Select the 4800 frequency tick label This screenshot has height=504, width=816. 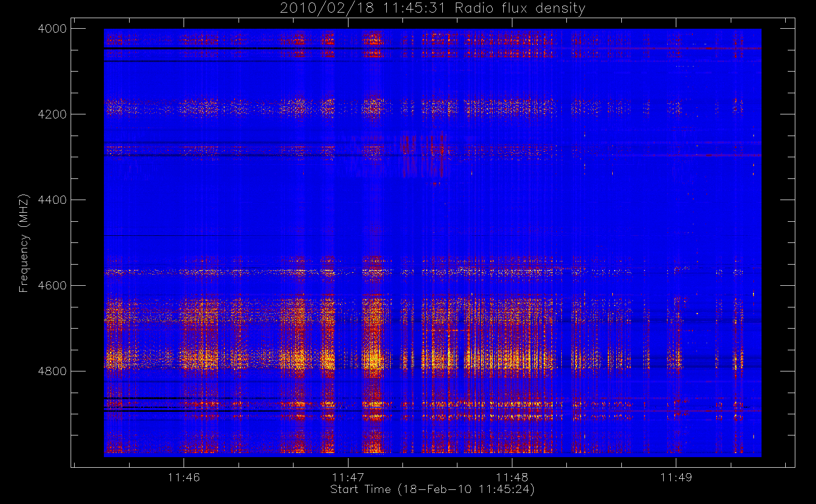click(52, 371)
